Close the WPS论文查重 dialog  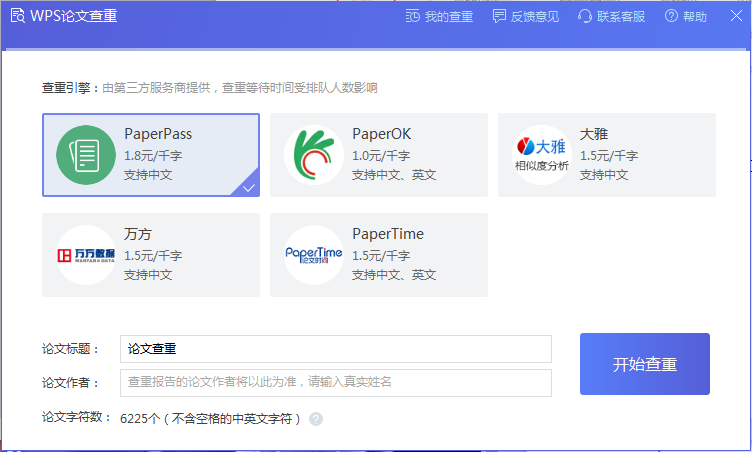point(736,16)
